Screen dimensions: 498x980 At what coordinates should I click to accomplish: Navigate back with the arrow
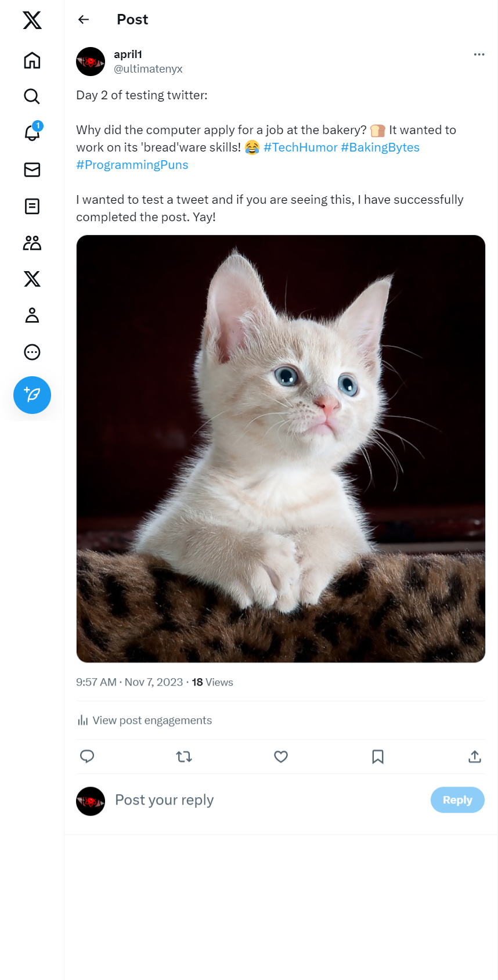click(83, 19)
